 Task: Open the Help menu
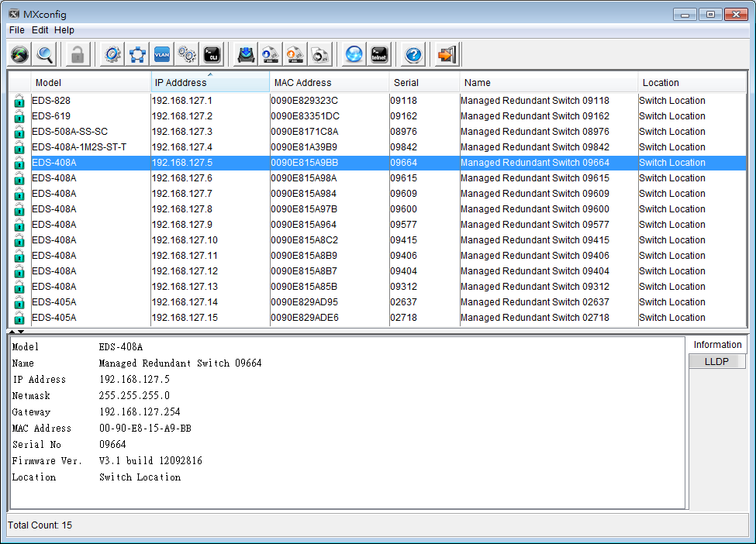click(64, 30)
